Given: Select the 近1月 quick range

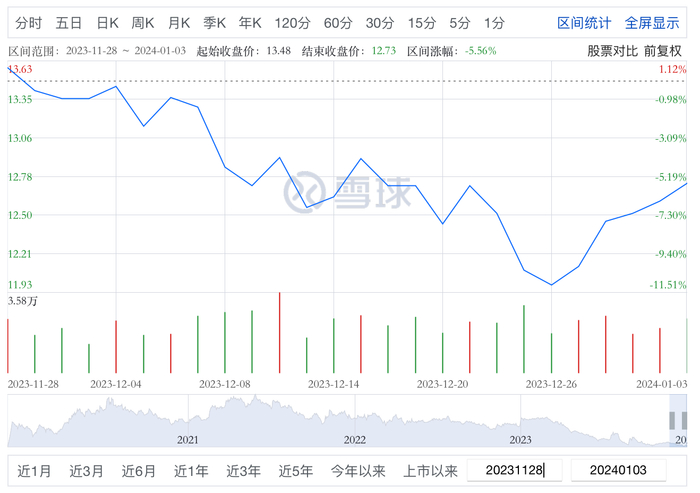Looking at the screenshot, I should [34, 470].
